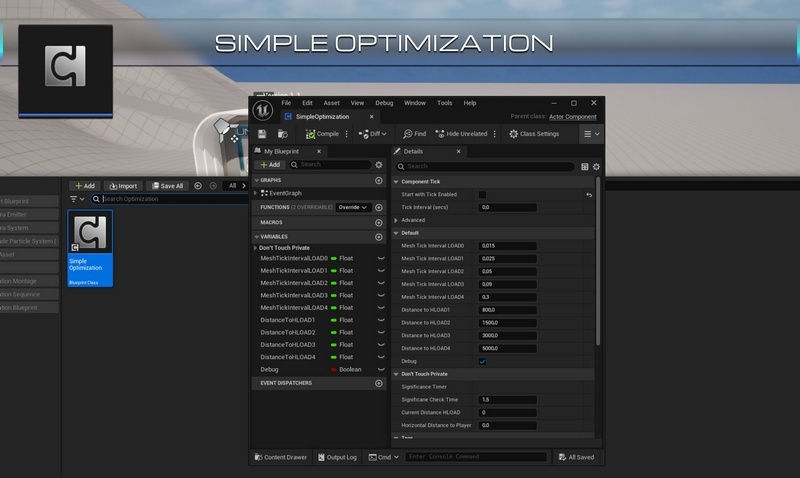Expand the EventGraph tree item
This screenshot has height=478, width=800.
pyautogui.click(x=257, y=193)
